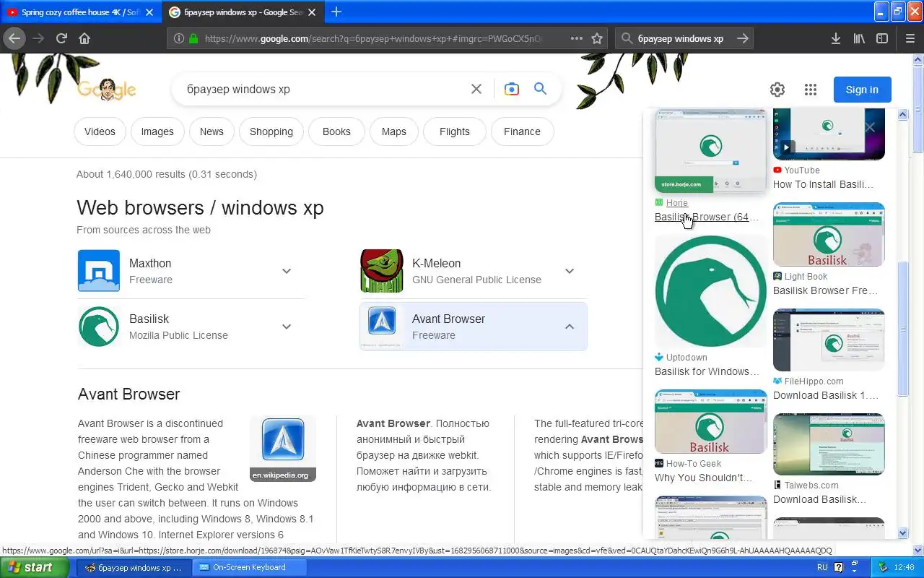The height and width of the screenshot is (578, 924).
Task: Switch to the Spring cozy coffee house tab
Action: 81,12
